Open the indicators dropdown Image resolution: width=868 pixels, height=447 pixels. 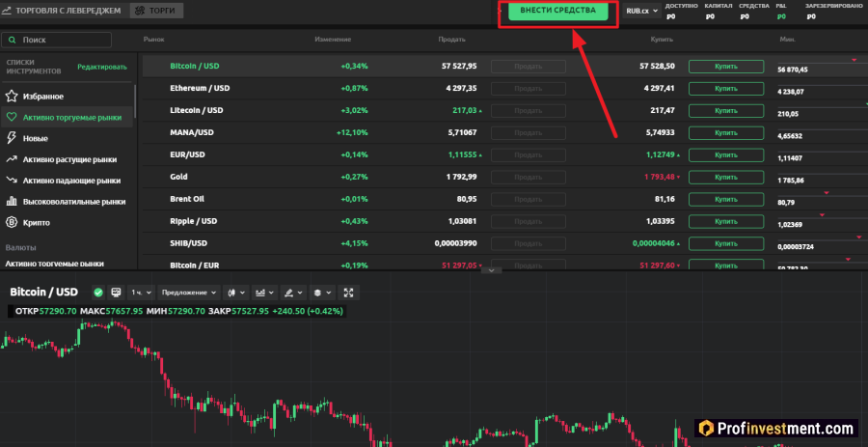tap(263, 293)
